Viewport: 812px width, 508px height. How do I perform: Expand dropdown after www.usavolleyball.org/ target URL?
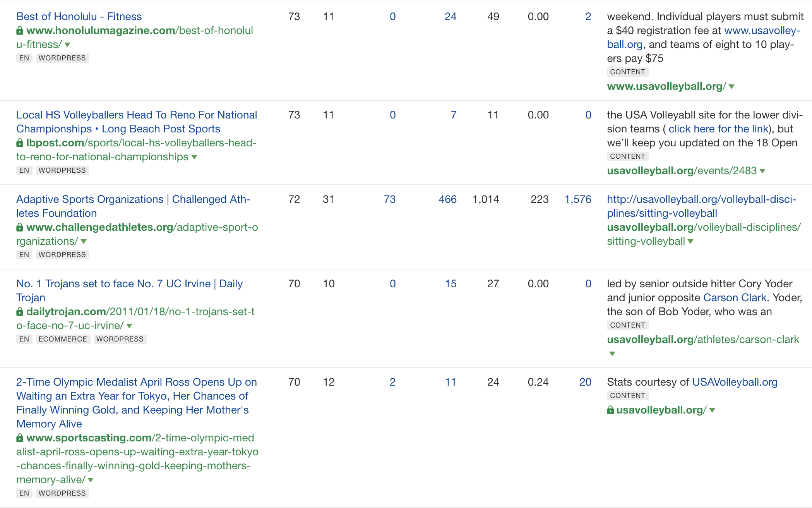(731, 87)
